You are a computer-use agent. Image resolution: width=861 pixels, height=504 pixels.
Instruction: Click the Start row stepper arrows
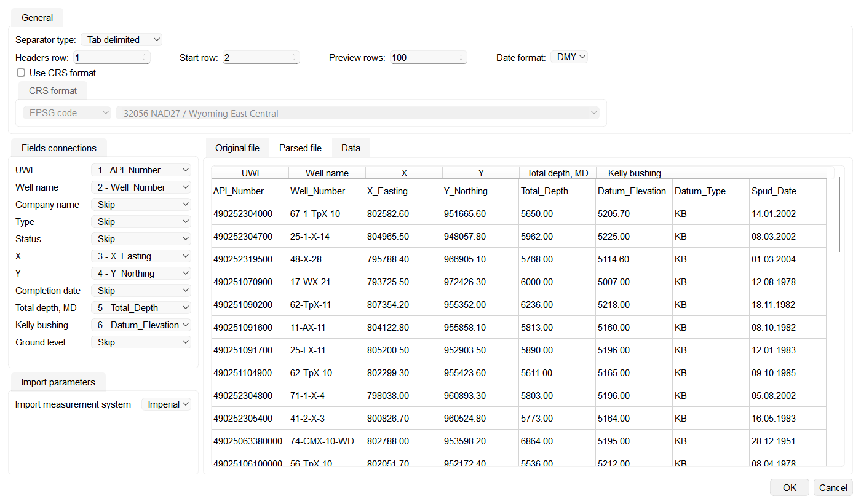click(x=295, y=57)
